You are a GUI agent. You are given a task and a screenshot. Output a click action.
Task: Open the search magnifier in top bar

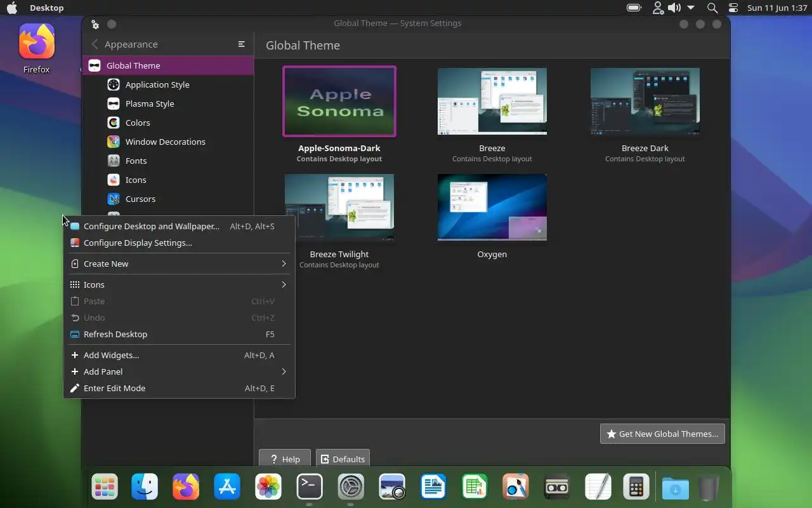[x=712, y=8]
